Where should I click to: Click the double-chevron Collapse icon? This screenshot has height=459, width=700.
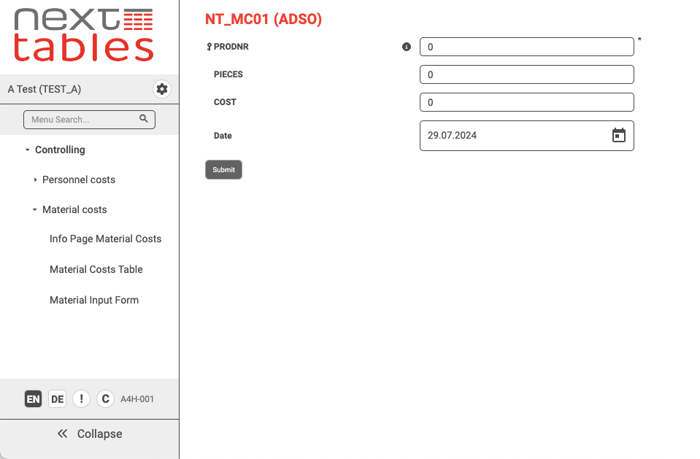click(x=62, y=434)
